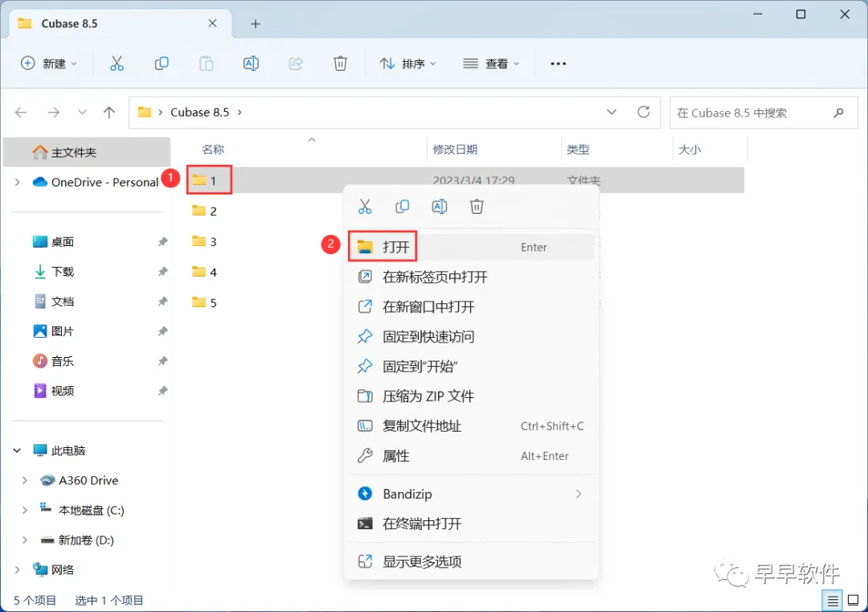Go up one folder level
Screen dimensions: 868x612
109,113
